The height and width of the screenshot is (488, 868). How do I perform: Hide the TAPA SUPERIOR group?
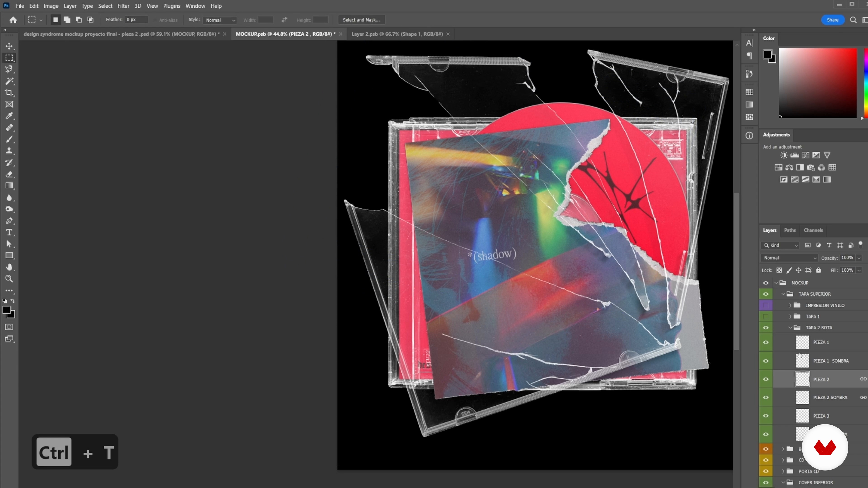click(x=766, y=294)
